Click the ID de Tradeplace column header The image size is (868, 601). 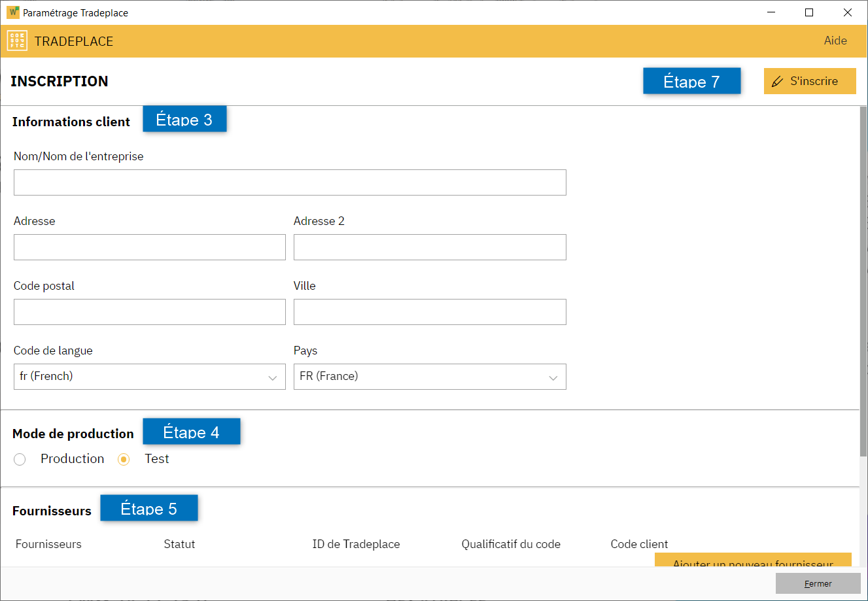click(356, 544)
